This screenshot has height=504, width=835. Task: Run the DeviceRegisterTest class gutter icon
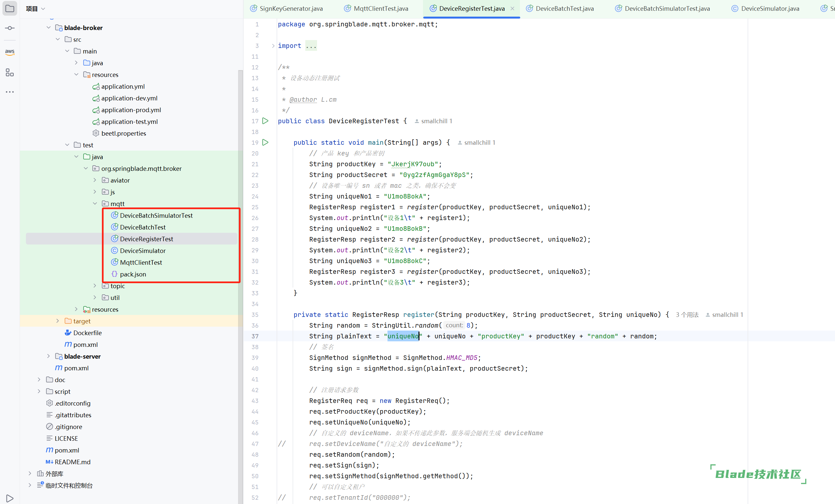[x=266, y=121]
